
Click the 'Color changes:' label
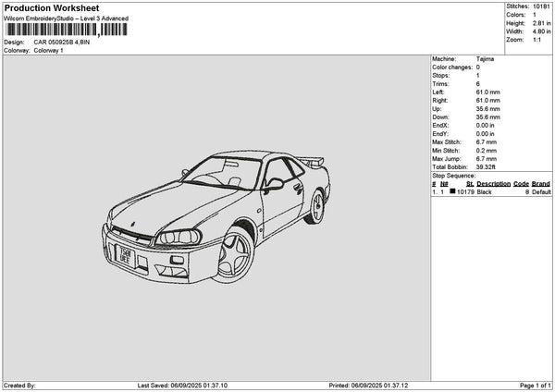click(x=452, y=67)
